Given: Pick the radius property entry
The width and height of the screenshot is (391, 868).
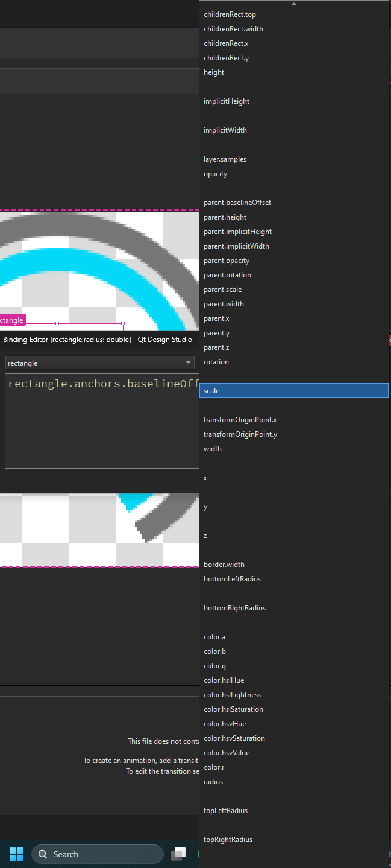Looking at the screenshot, I should 213,782.
